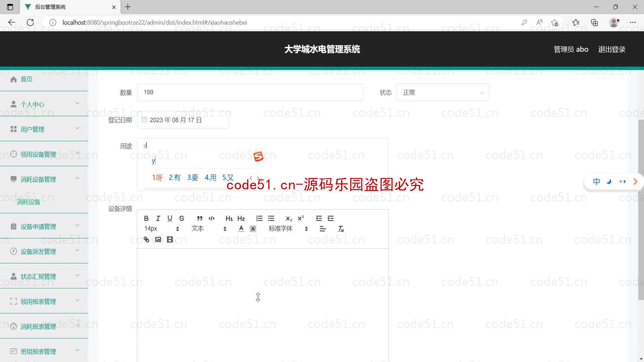
Task: Open the 登记日期 date picker field
Action: (183, 120)
